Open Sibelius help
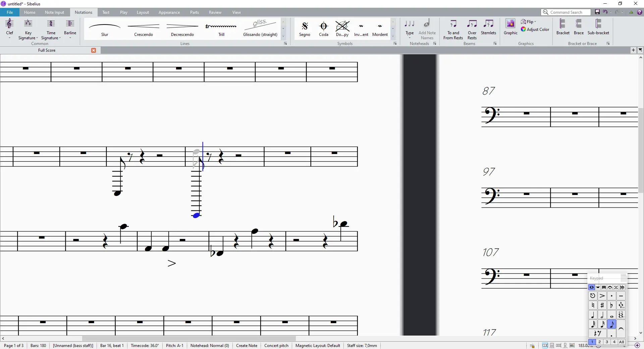644x349 pixels. pos(640,12)
